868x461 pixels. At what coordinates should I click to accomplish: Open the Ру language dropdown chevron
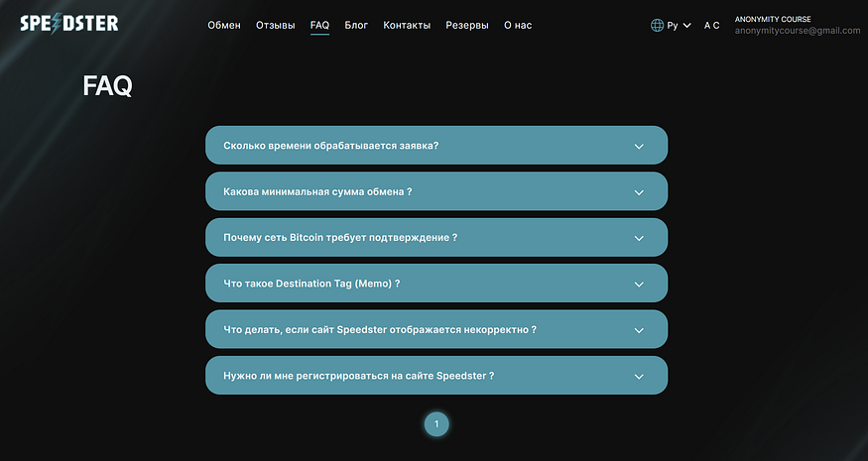[687, 26]
